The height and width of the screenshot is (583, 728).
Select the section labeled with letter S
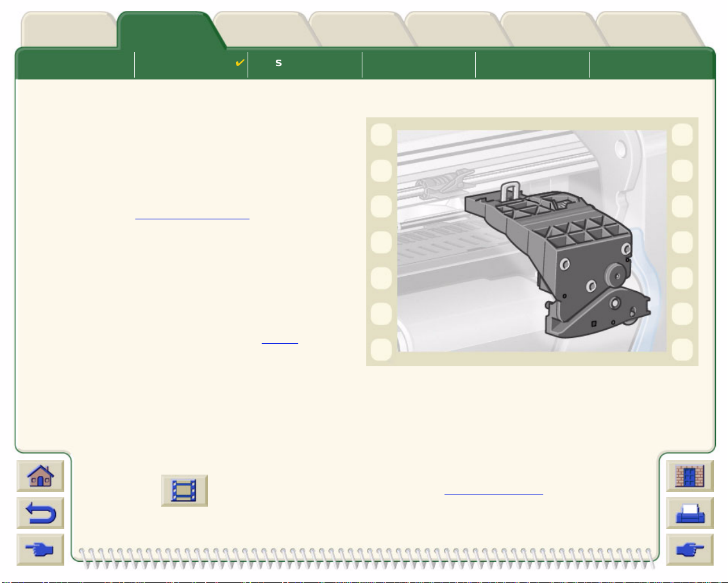[x=305, y=65]
